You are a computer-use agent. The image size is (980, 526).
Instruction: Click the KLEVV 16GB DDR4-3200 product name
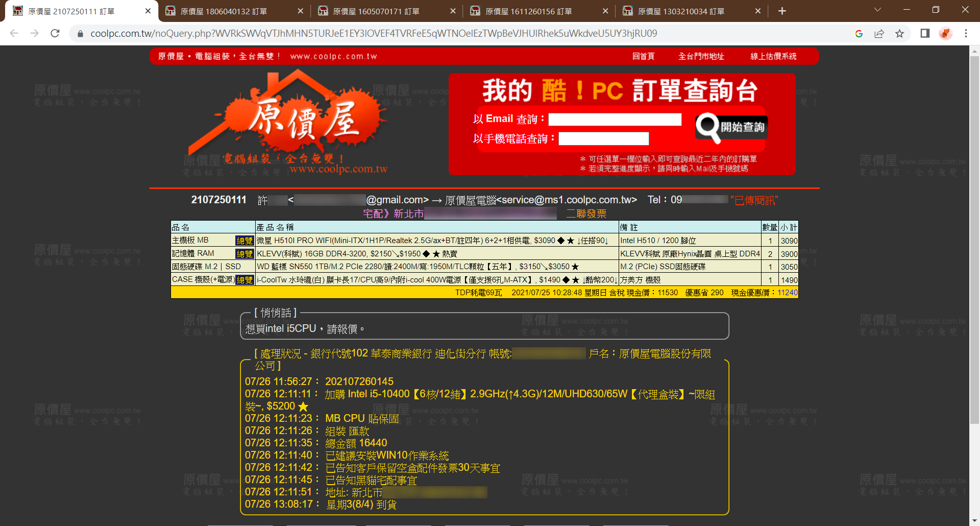[357, 254]
